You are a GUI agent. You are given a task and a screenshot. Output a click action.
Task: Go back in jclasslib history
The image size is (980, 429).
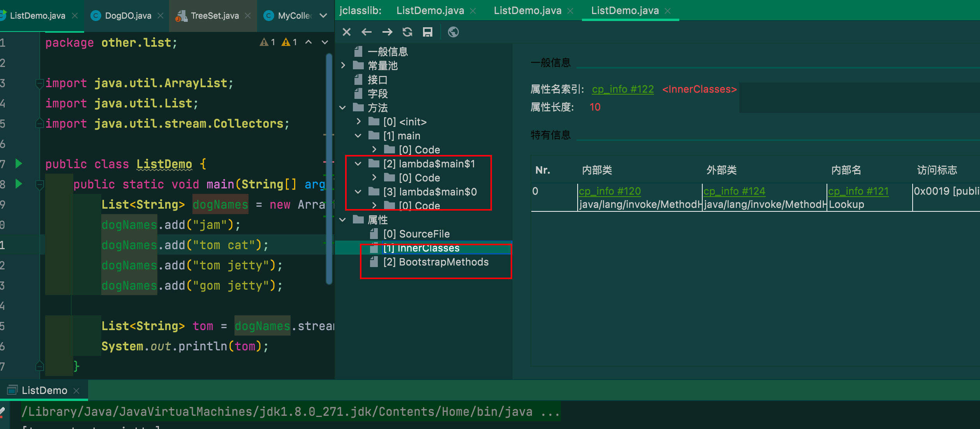tap(367, 32)
